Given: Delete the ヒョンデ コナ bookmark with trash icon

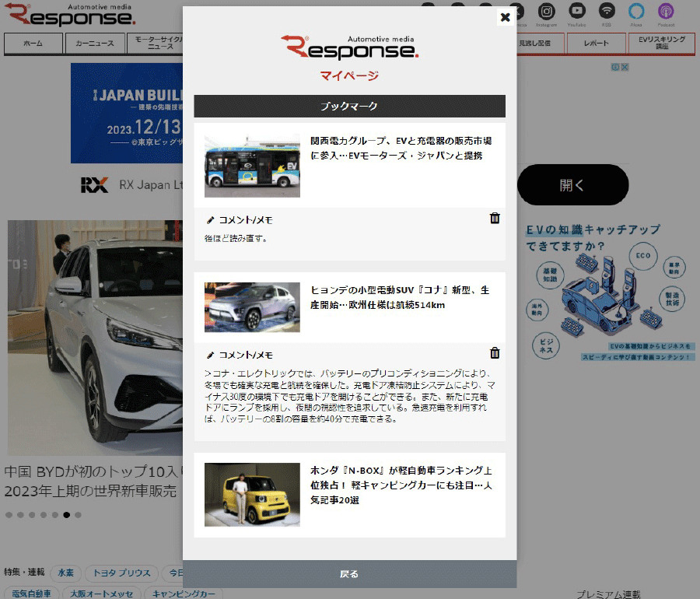Looking at the screenshot, I should (x=495, y=353).
